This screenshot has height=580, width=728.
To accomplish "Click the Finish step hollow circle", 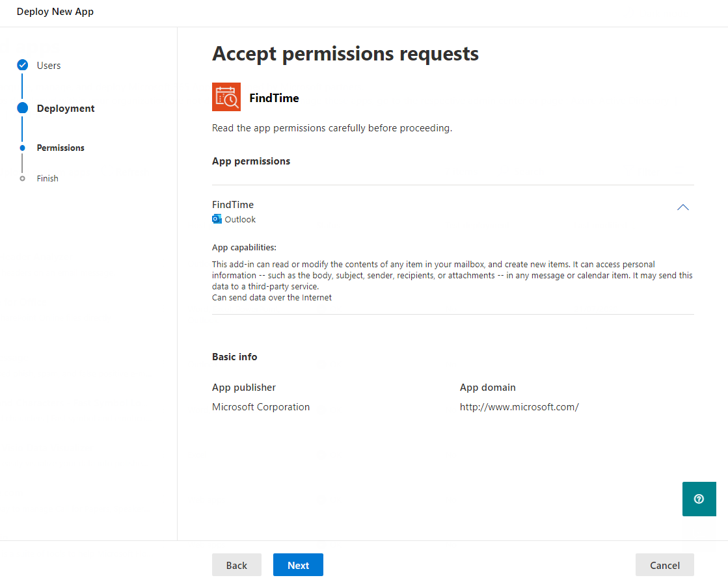I will coord(23,178).
